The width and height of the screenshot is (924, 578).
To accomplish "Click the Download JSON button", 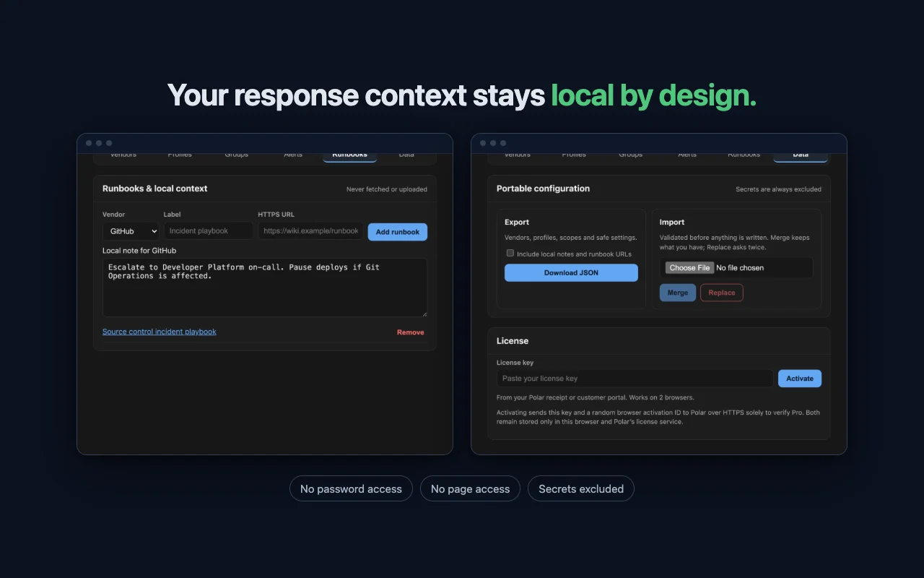I will (571, 272).
